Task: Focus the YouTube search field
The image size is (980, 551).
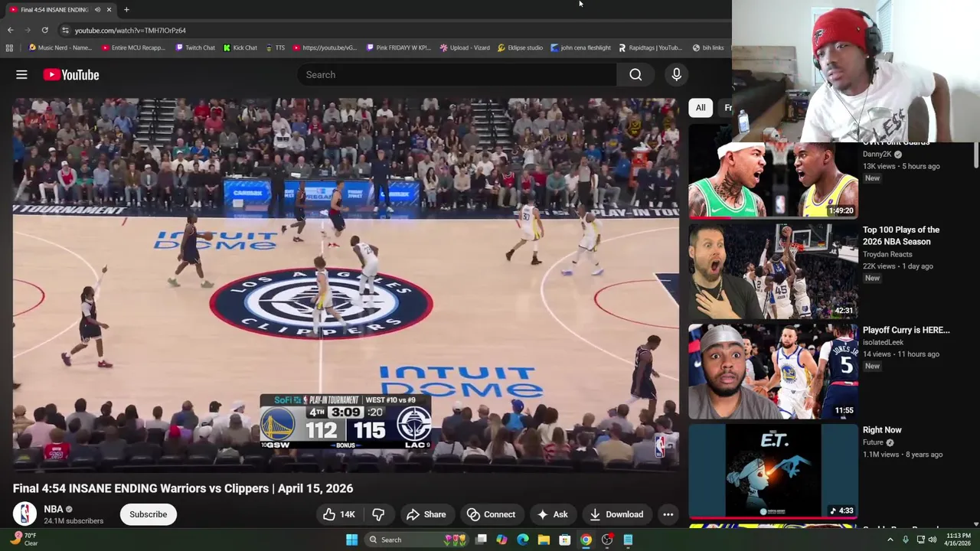Action: pyautogui.click(x=457, y=74)
